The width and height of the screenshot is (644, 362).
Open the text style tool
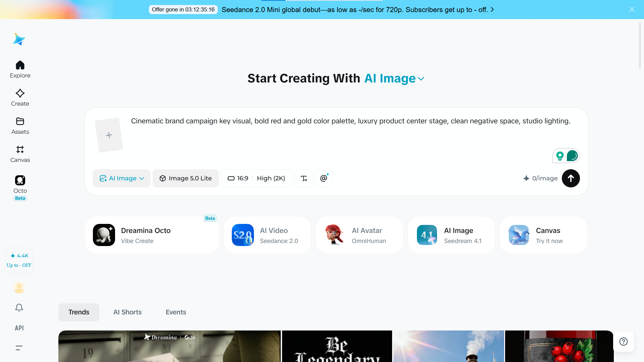click(304, 178)
